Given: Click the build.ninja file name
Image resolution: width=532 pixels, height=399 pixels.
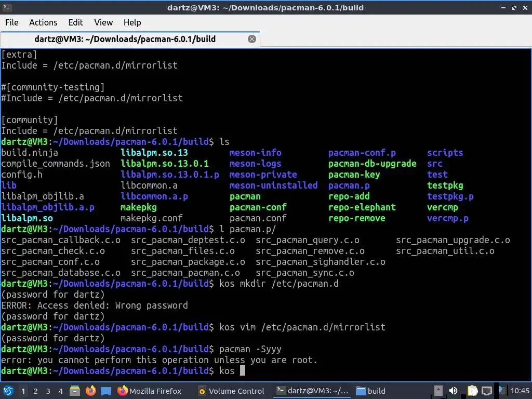Looking at the screenshot, I should tap(30, 153).
